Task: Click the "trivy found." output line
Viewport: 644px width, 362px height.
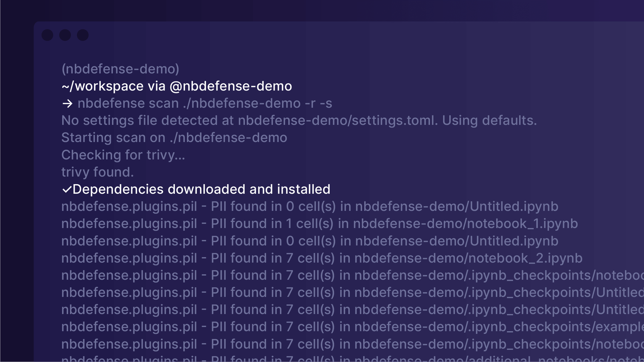Action: click(x=97, y=172)
